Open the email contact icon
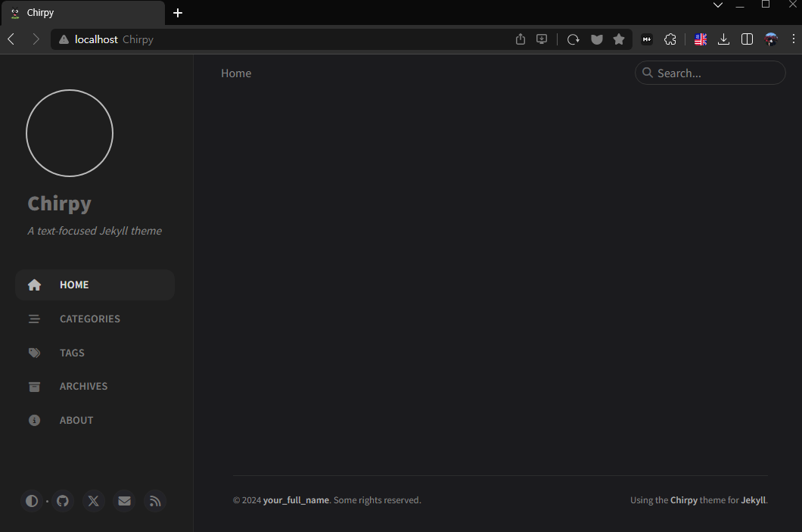Image resolution: width=802 pixels, height=532 pixels. [x=124, y=501]
